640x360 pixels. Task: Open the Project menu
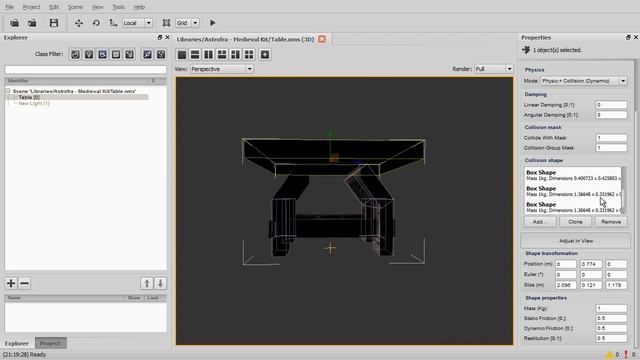(x=31, y=7)
